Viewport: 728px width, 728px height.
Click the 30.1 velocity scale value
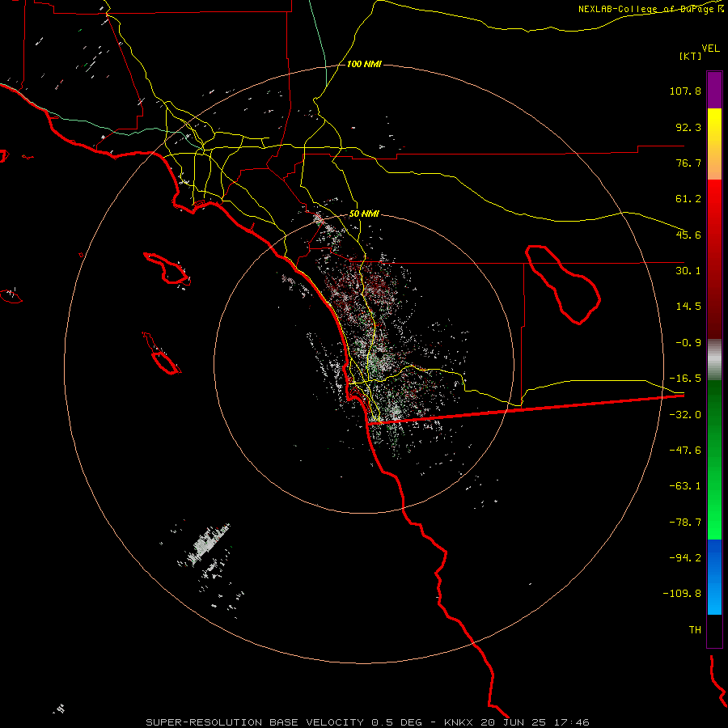[688, 271]
